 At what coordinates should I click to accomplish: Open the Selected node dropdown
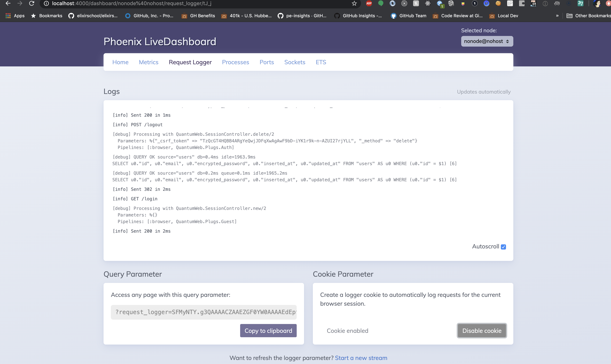(487, 41)
